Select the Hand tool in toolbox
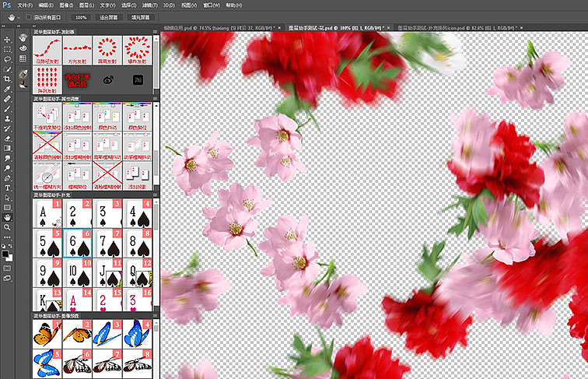This screenshot has width=588, height=379. click(x=7, y=217)
